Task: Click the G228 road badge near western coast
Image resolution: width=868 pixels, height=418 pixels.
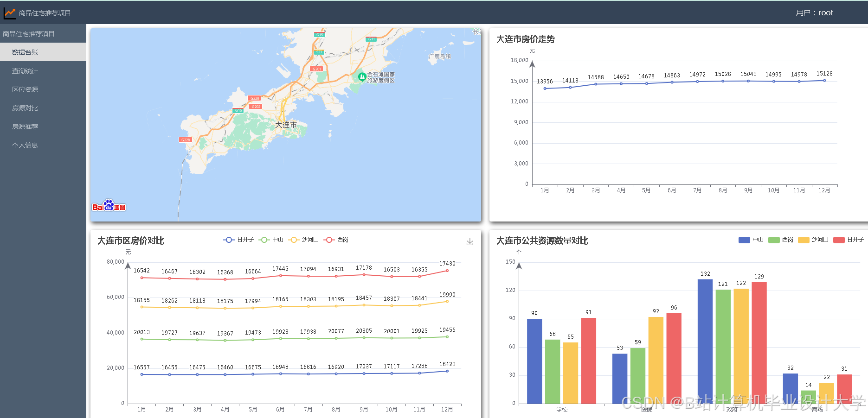Action: point(185,139)
